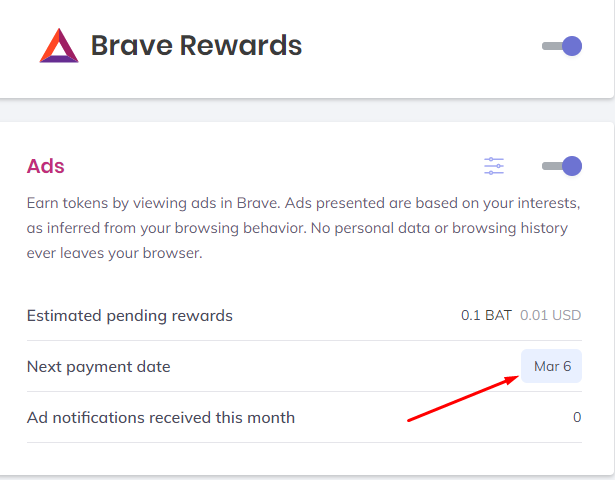Click the 0.01 USD value
This screenshot has width=615, height=480.
tap(550, 316)
